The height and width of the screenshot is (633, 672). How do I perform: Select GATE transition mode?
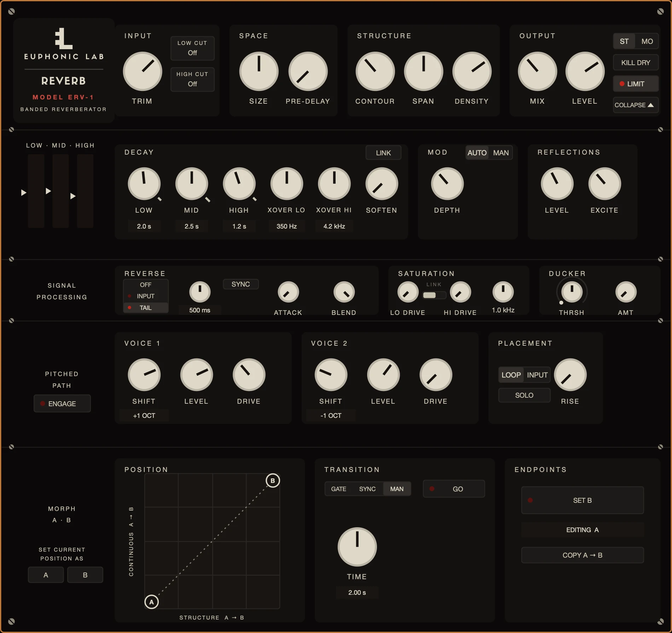(338, 489)
